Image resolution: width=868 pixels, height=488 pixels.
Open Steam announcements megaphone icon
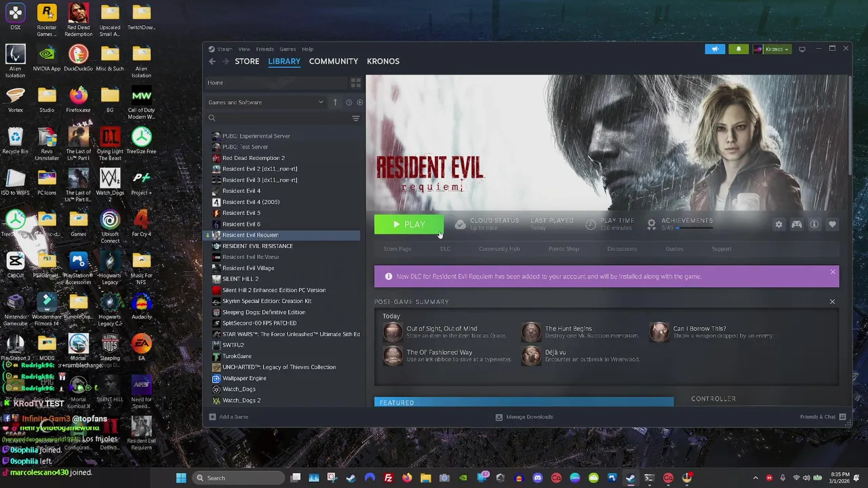(x=715, y=49)
